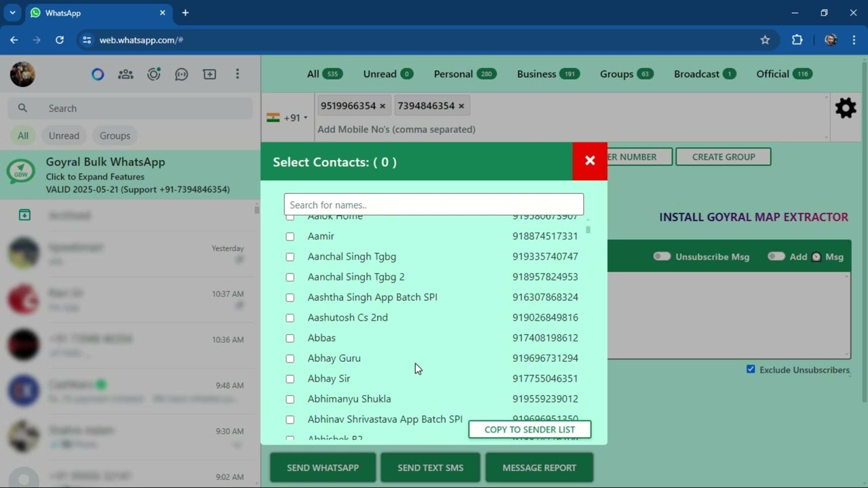The width and height of the screenshot is (868, 488).
Task: Check Abhinav Shrivastava App Batch SPI checkbox
Action: 290,420
